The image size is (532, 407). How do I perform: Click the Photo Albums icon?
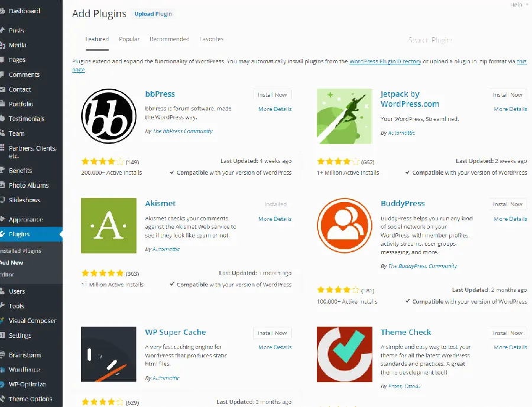(2, 185)
